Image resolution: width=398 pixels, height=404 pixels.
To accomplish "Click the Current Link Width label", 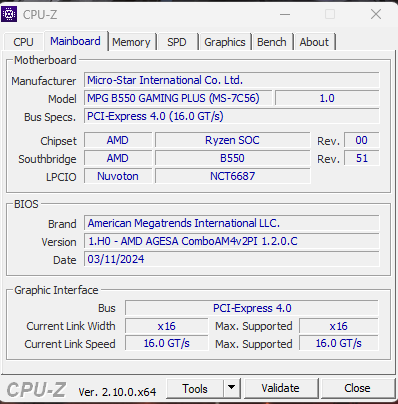I will [x=71, y=326].
